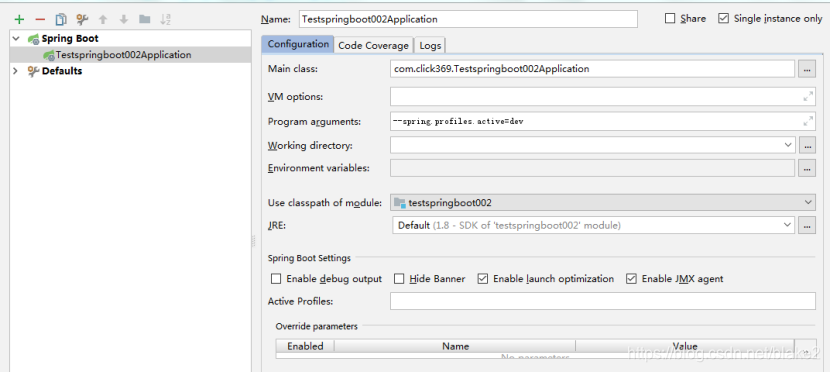Move configuration up arrow

[103, 20]
